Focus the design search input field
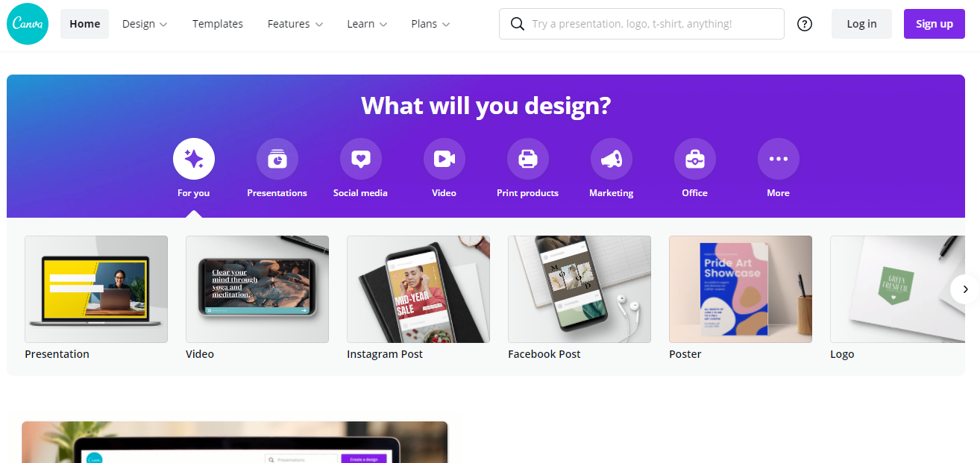The width and height of the screenshot is (980, 463). click(641, 24)
